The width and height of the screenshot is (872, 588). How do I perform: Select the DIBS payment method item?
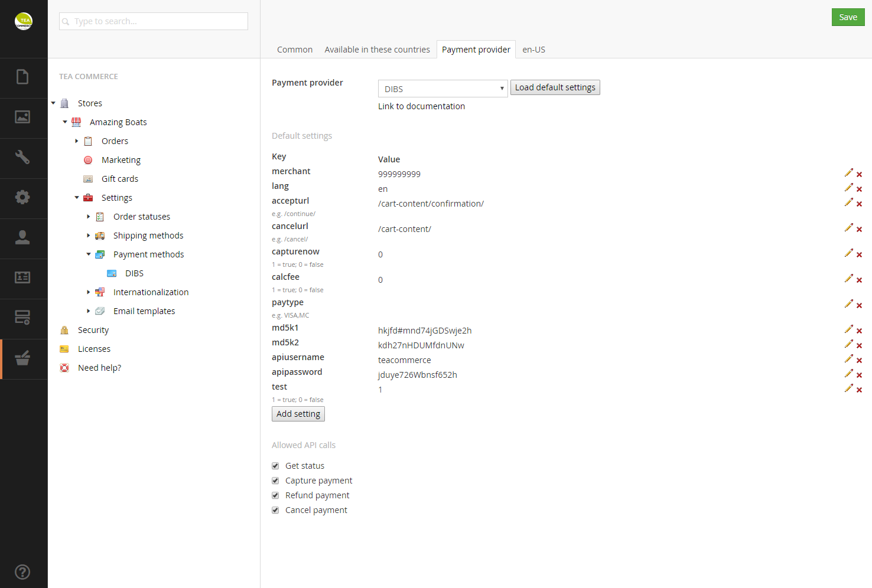click(134, 273)
